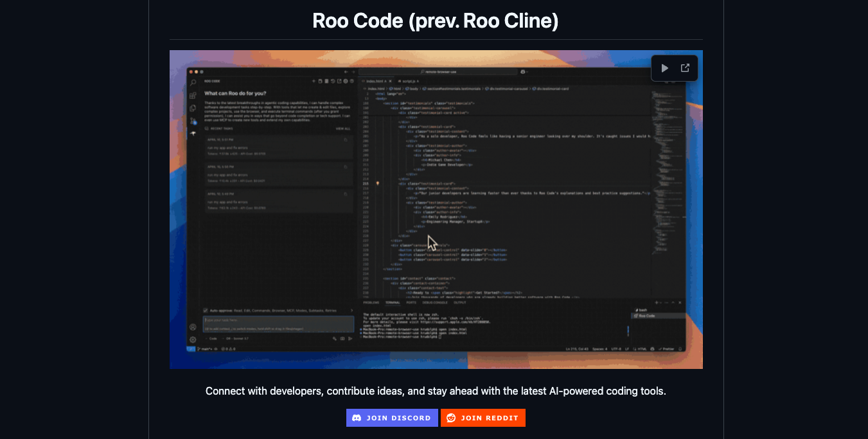The image size is (868, 439).
Task: Play the Roo Code demo animation
Action: click(x=665, y=68)
